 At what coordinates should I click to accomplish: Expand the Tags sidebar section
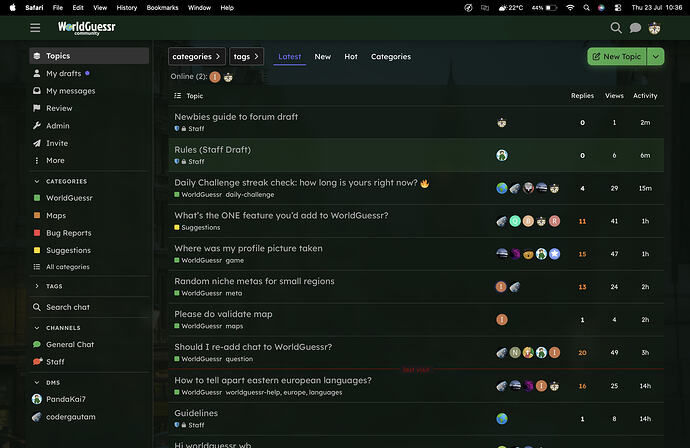[48, 286]
